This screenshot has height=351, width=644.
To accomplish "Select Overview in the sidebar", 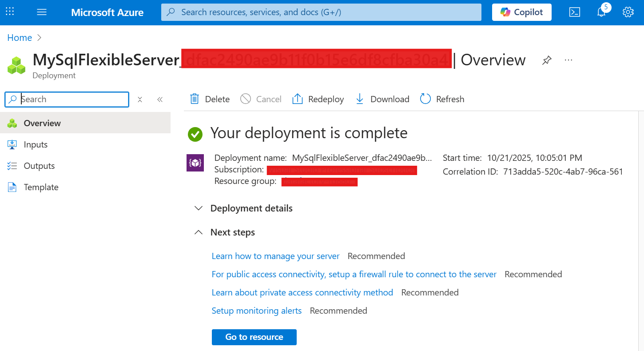I will click(85, 123).
